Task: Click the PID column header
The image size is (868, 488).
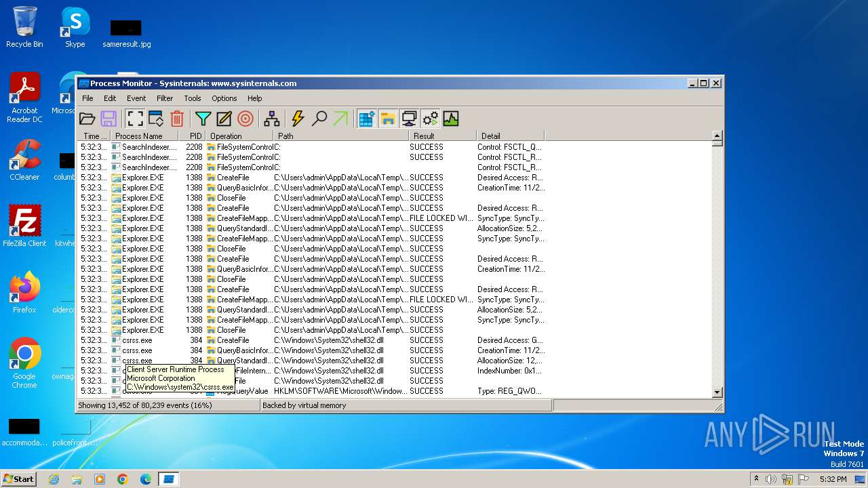Action: (x=192, y=136)
